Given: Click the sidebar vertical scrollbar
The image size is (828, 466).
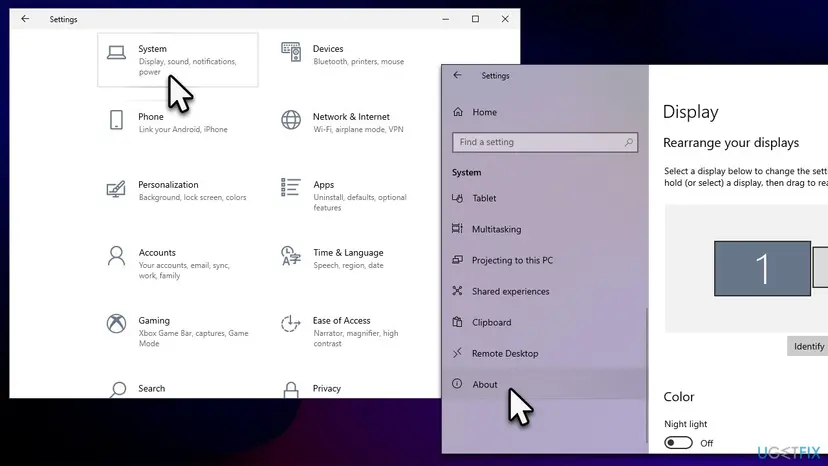Looking at the screenshot, I should (x=646, y=375).
